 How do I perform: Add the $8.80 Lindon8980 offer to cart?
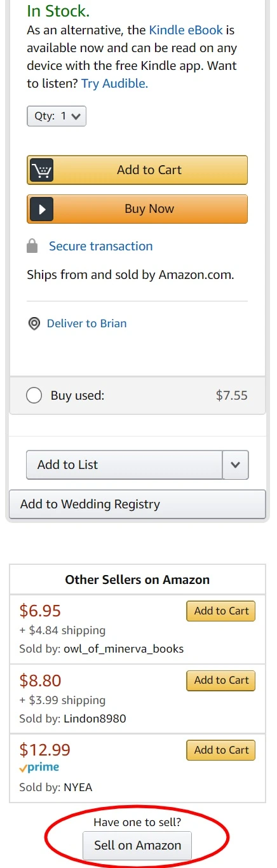click(221, 681)
